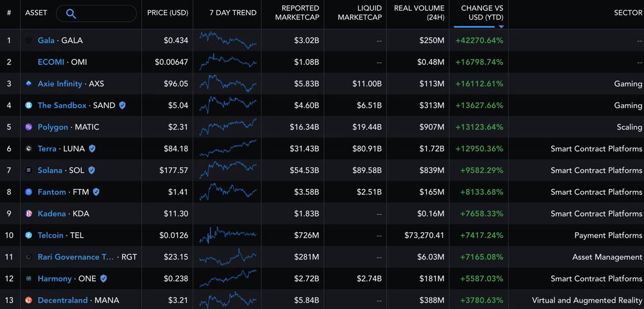
Task: Click the Gala coin logo
Action: point(29,40)
